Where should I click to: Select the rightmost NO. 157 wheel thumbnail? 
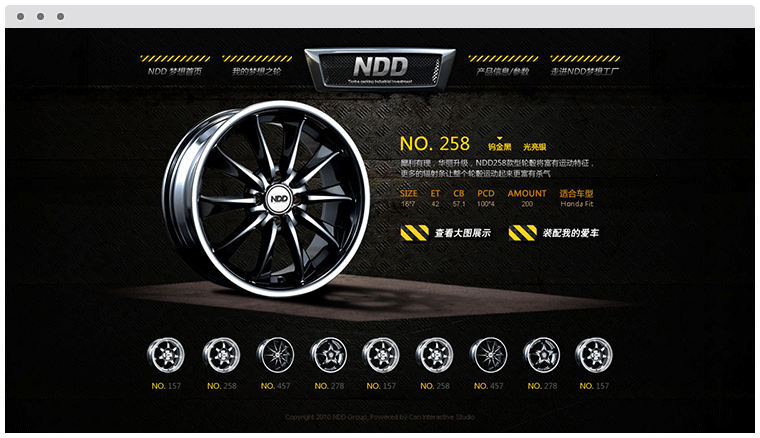[x=595, y=354]
